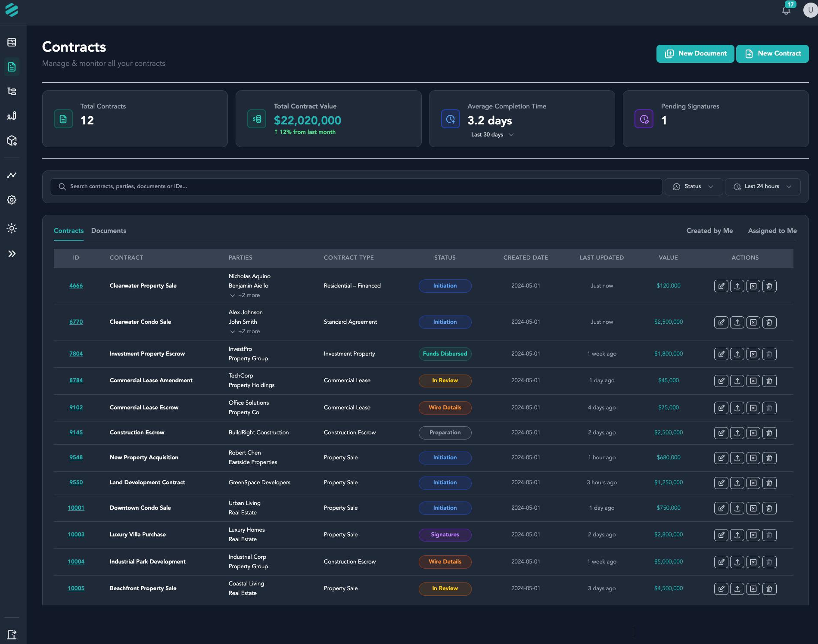
Task: Switch to the Documents tab
Action: tap(108, 231)
